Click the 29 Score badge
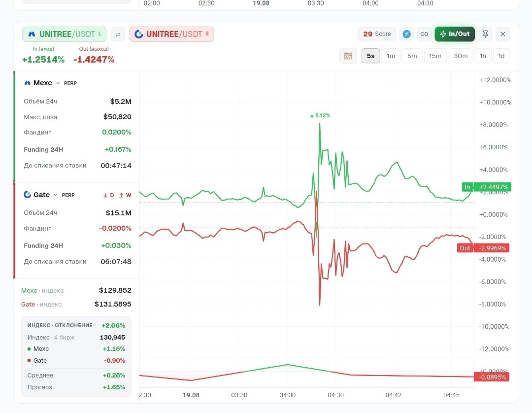The width and height of the screenshot is (532, 413). coord(377,34)
